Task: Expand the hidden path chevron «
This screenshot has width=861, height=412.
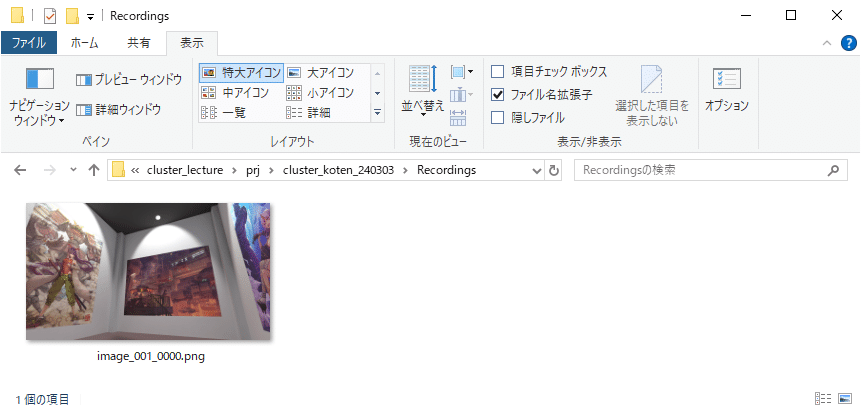Action: click(x=135, y=170)
